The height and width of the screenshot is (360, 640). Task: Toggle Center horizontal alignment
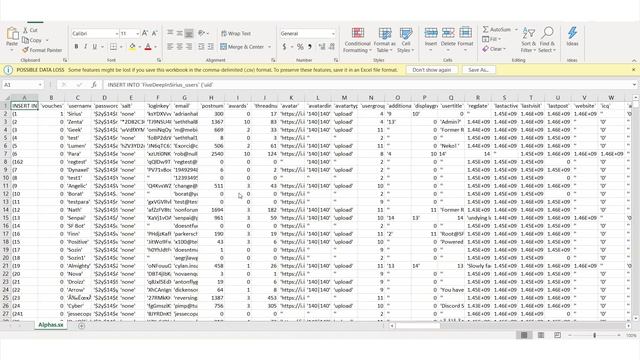pyautogui.click(x=180, y=47)
